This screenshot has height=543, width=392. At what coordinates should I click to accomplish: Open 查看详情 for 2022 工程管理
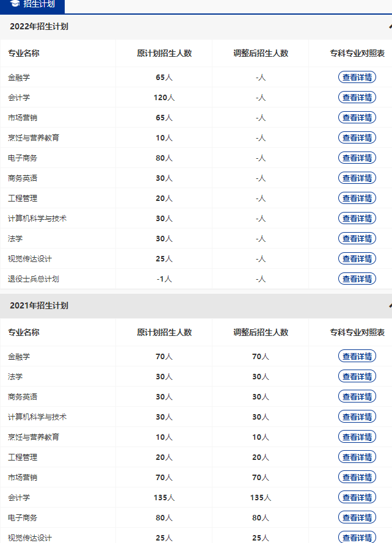click(357, 198)
